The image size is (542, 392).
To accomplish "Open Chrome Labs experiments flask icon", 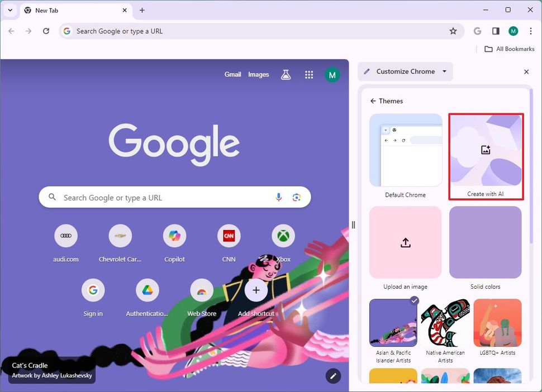I will tap(286, 74).
